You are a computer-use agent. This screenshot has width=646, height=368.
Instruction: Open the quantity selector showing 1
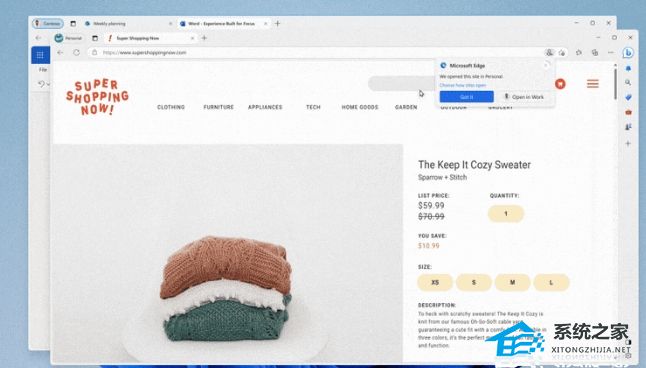[506, 213]
